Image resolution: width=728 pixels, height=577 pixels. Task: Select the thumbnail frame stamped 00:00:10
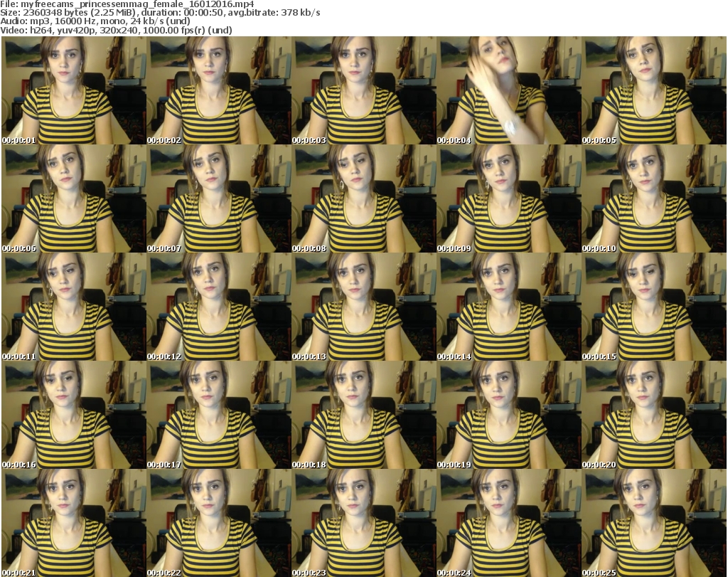pos(654,198)
